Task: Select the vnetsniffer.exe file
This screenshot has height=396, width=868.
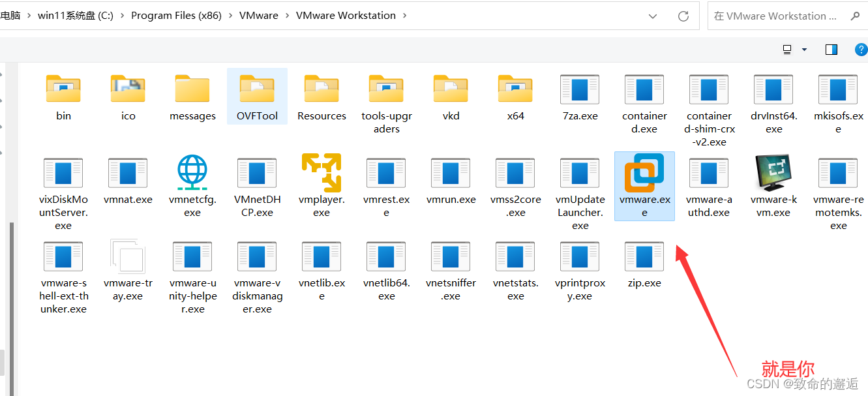Action: click(x=451, y=270)
